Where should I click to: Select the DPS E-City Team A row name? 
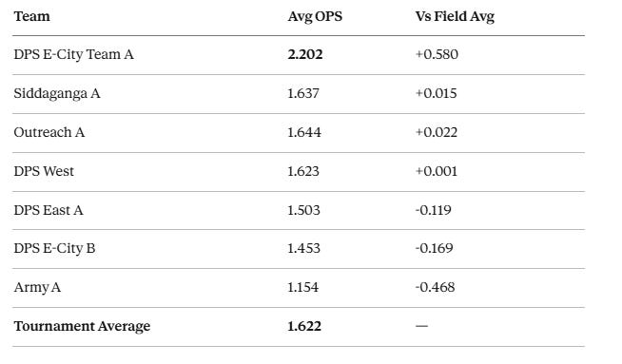click(x=73, y=54)
